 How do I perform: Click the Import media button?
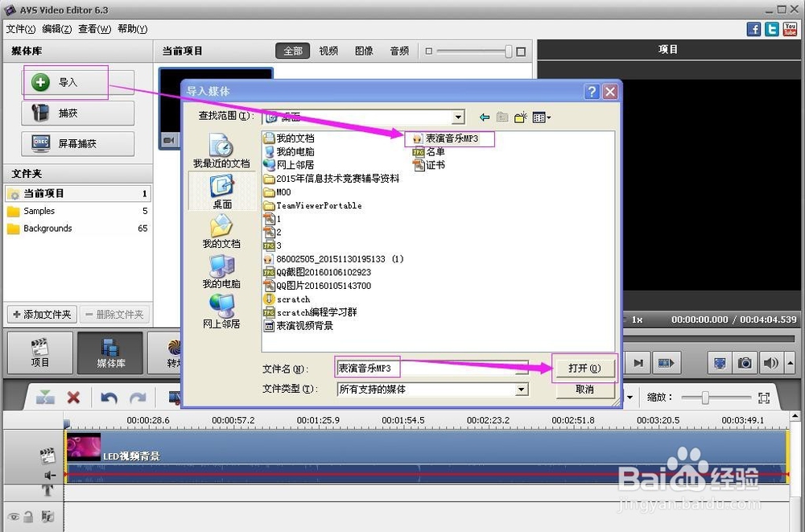point(77,82)
